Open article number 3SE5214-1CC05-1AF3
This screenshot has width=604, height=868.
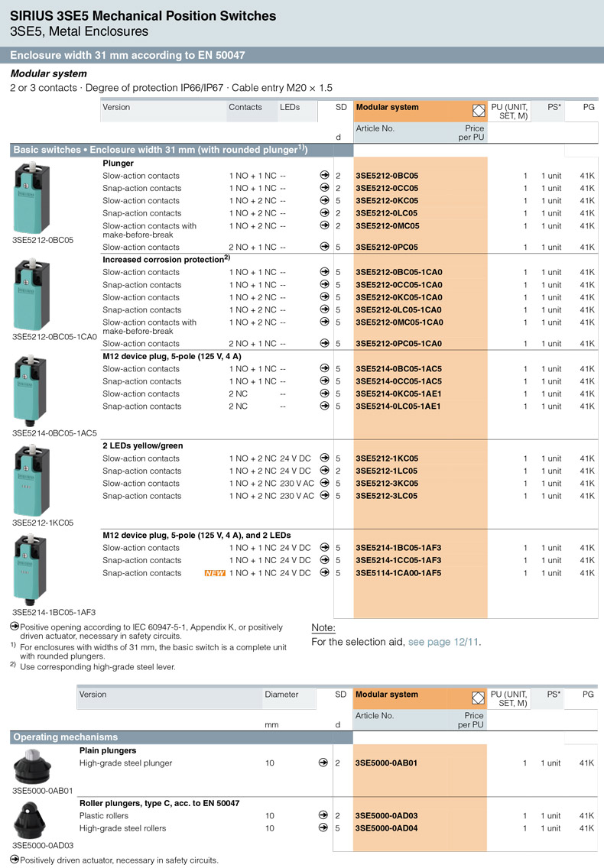(398, 560)
